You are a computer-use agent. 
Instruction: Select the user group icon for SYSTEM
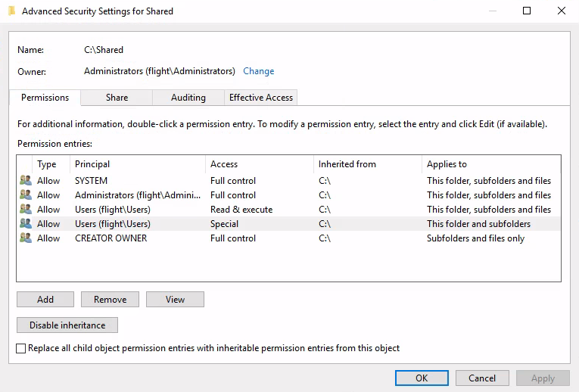(x=26, y=181)
